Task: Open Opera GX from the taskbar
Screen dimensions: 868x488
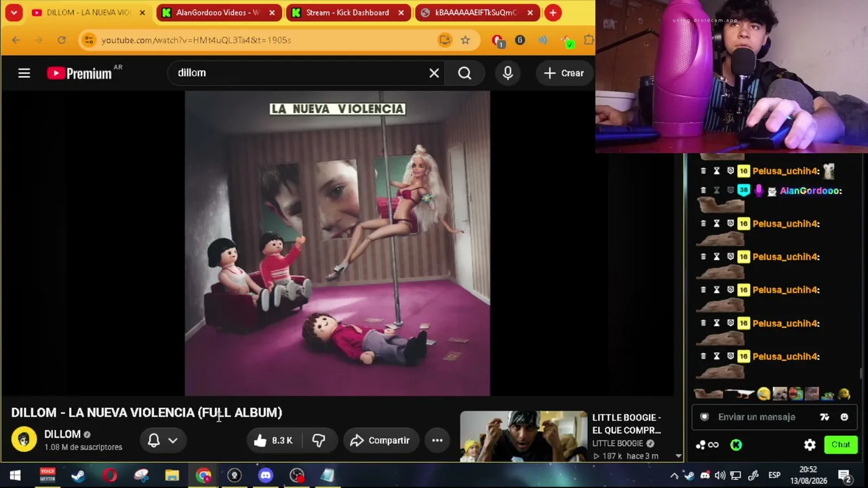Action: click(x=110, y=475)
